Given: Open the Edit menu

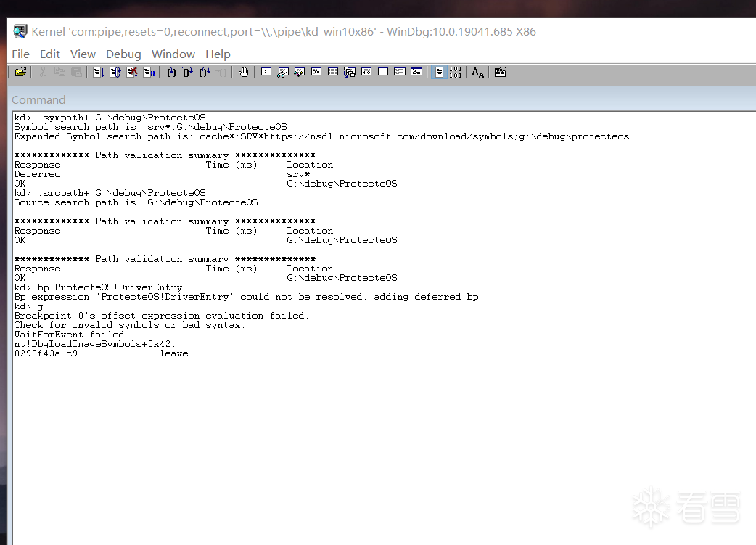Looking at the screenshot, I should 49,54.
